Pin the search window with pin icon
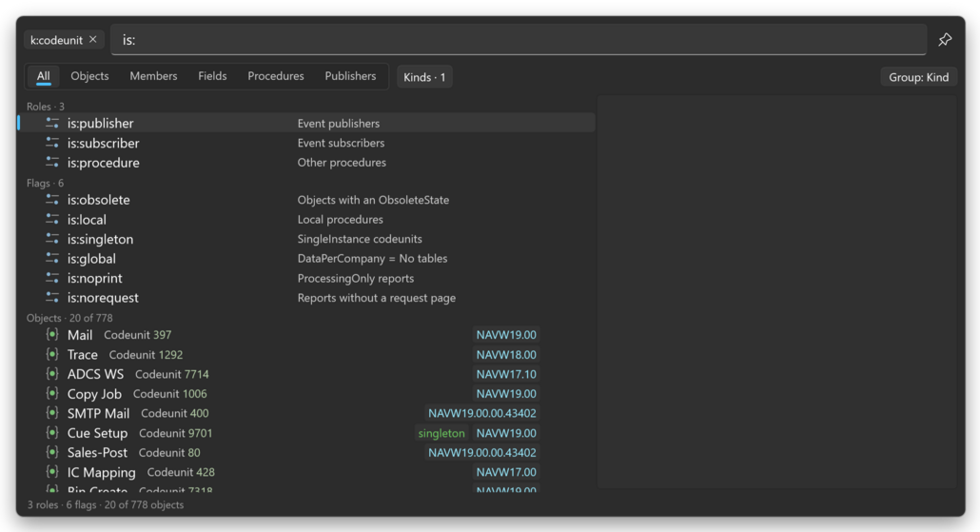The image size is (980, 532). (x=945, y=39)
